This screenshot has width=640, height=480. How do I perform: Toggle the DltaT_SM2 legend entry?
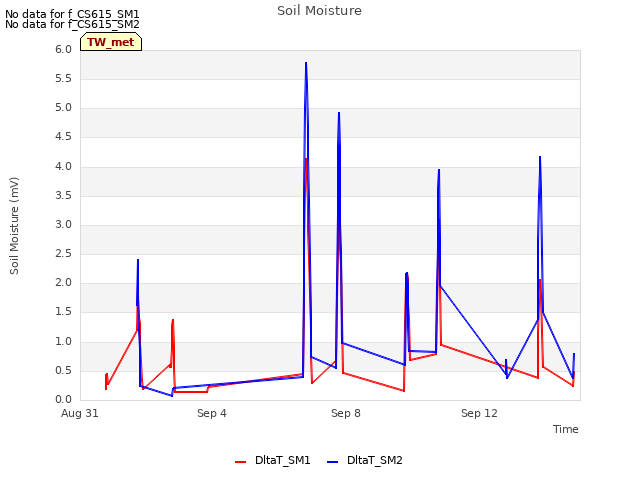(365, 460)
